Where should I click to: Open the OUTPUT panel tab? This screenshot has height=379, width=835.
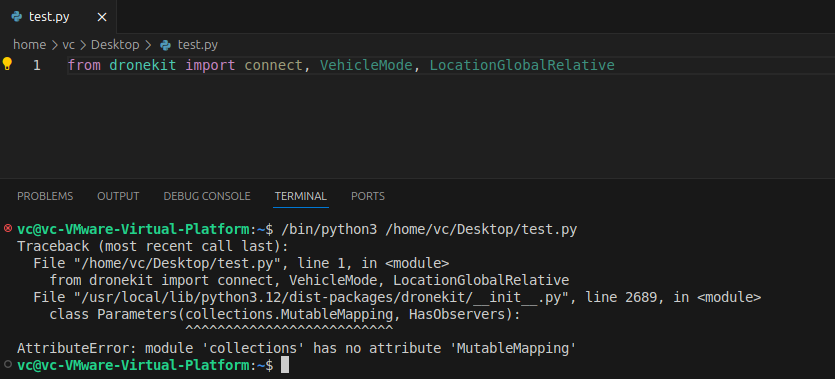click(118, 196)
